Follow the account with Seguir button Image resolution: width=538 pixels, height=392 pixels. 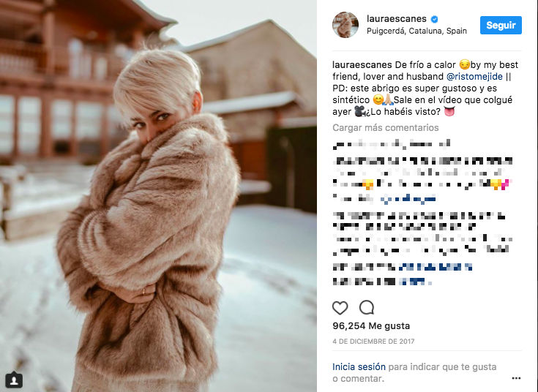[x=501, y=25]
